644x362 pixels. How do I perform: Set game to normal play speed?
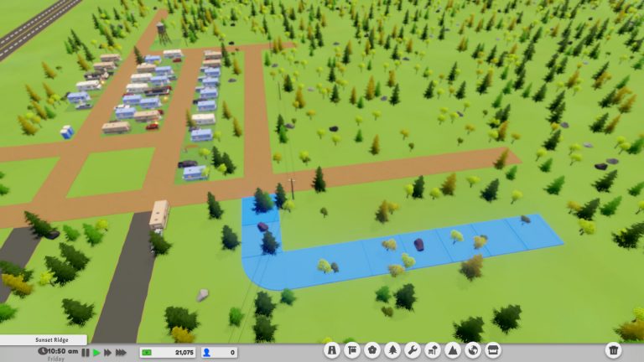click(x=96, y=353)
